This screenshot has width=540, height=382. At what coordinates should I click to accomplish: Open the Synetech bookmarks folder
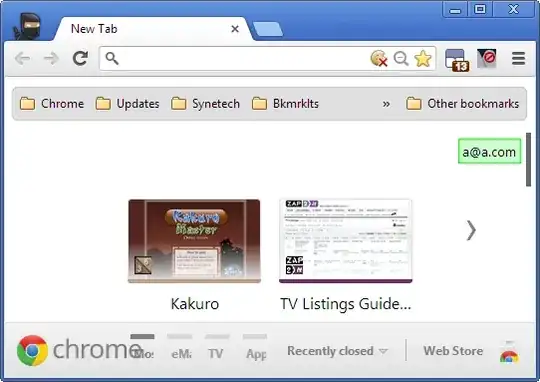point(205,104)
